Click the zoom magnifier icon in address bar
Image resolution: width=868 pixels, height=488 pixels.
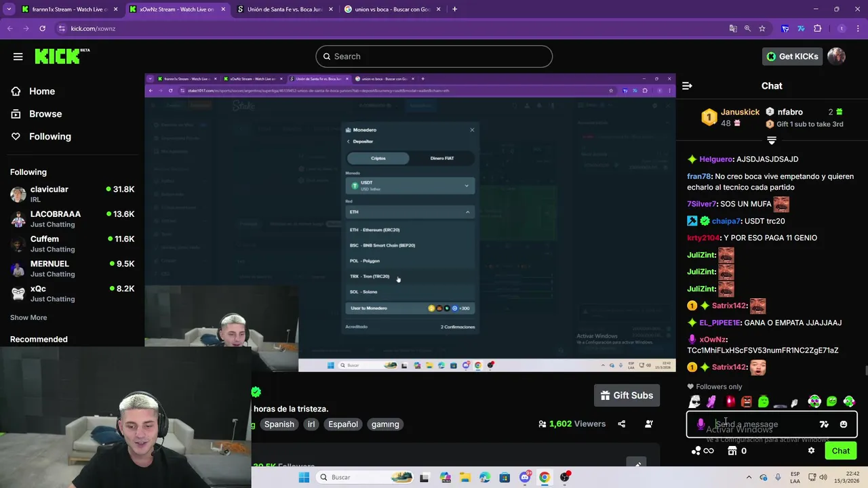tap(747, 28)
